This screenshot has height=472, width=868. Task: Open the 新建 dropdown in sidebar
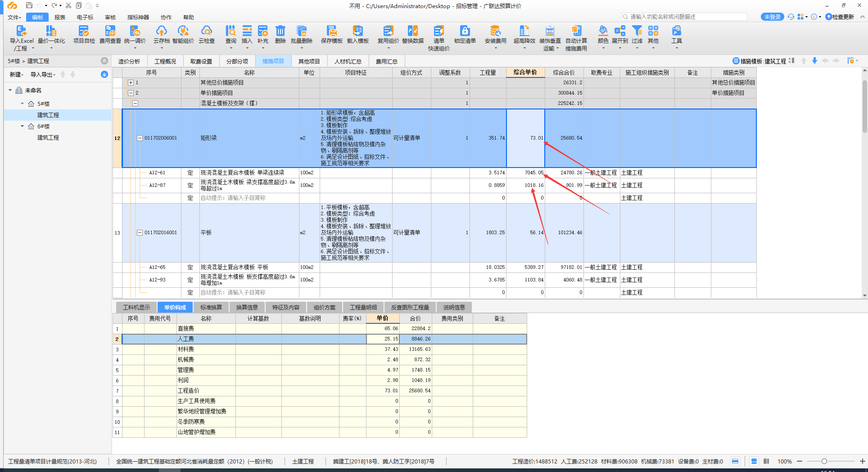click(17, 74)
